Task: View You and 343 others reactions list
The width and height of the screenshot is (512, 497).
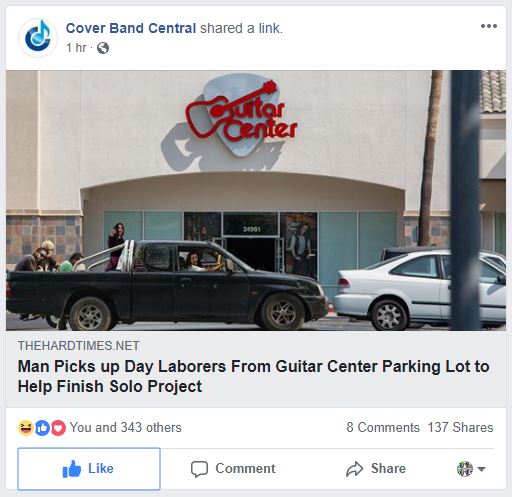Action: point(125,428)
